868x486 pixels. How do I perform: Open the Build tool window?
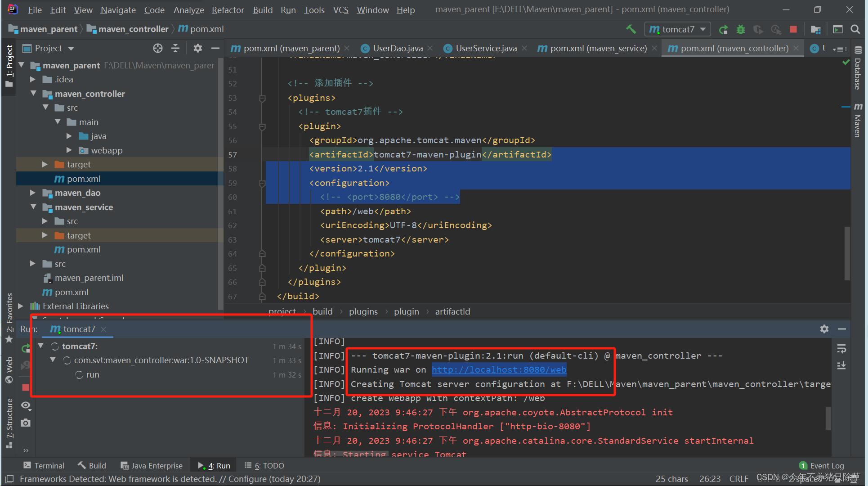pyautogui.click(x=92, y=466)
